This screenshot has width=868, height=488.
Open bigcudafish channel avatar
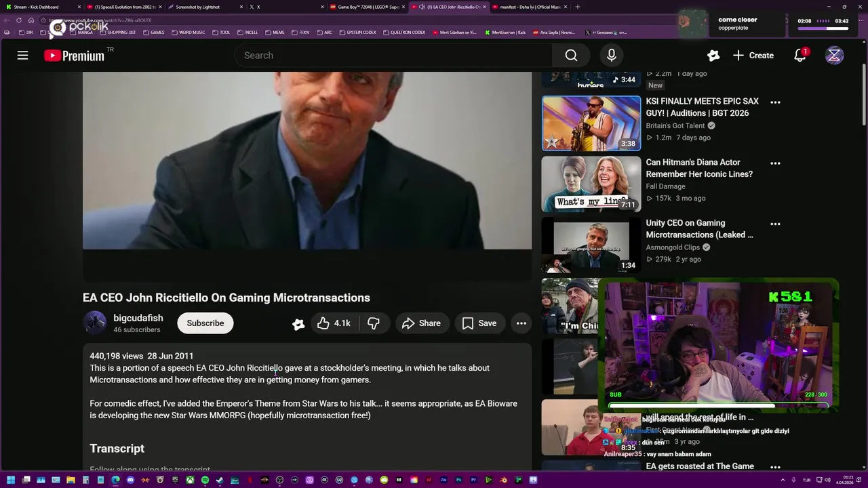click(x=94, y=323)
